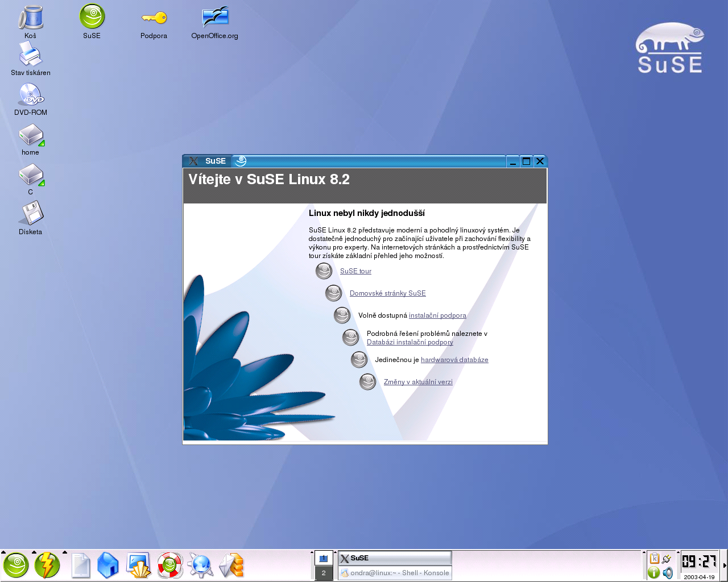
Task: Click the hide-panel arrow at the panel's right end
Action: pos(725,566)
